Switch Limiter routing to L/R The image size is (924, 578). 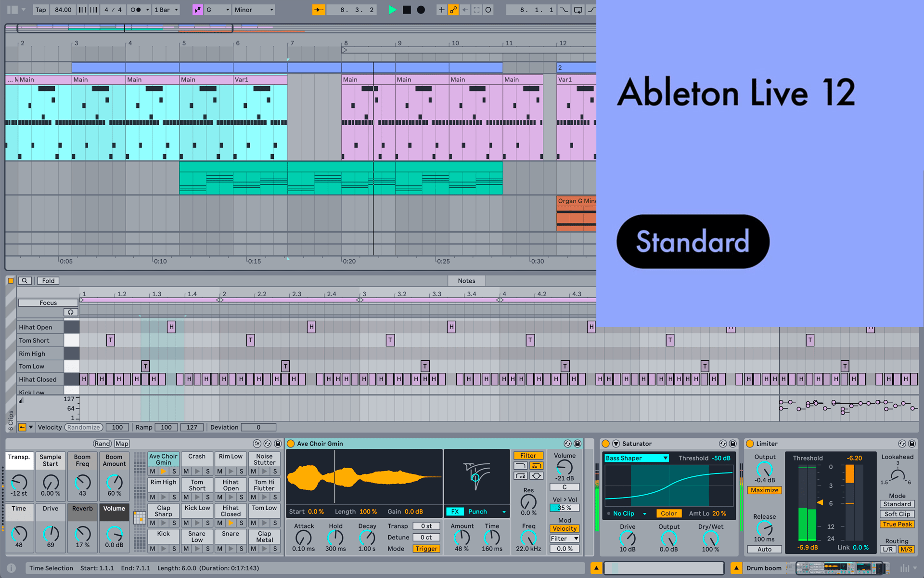click(x=888, y=550)
